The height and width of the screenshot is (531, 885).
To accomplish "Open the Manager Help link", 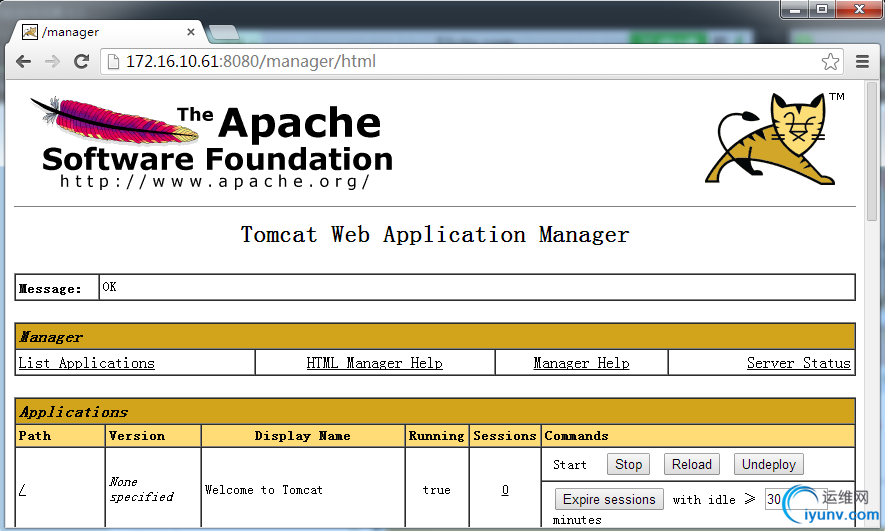I will point(581,363).
